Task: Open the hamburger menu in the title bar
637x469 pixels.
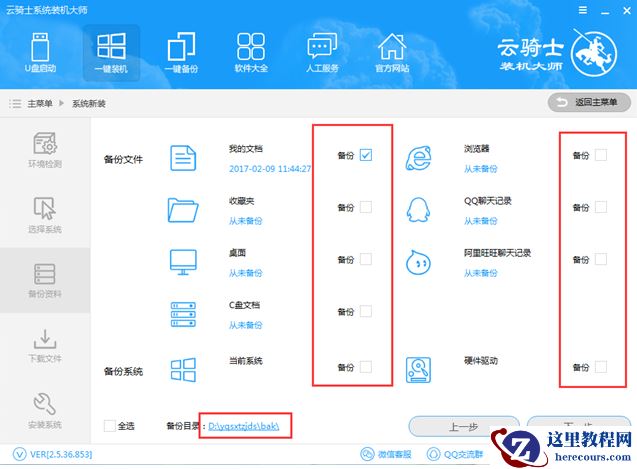Action: pos(583,10)
